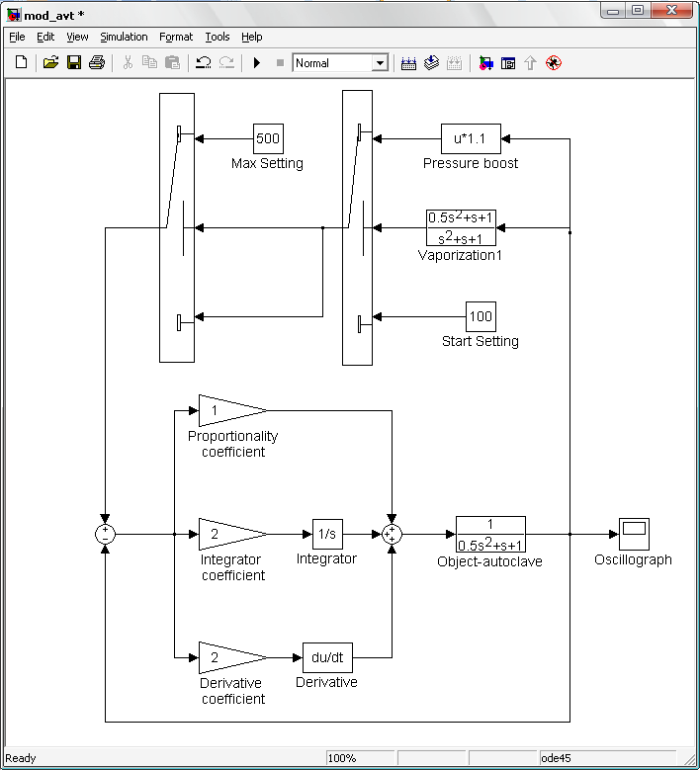Select the Start Setting 100 block
Image resolution: width=700 pixels, height=770 pixels.
[x=481, y=316]
